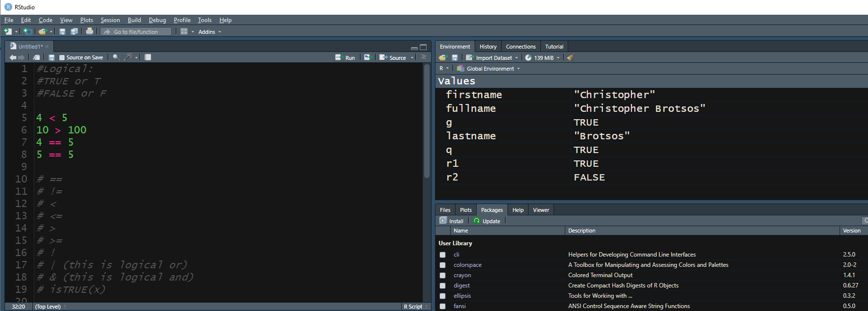This screenshot has height=311, width=868.
Task: Open the Help pane tab
Action: [x=518, y=210]
